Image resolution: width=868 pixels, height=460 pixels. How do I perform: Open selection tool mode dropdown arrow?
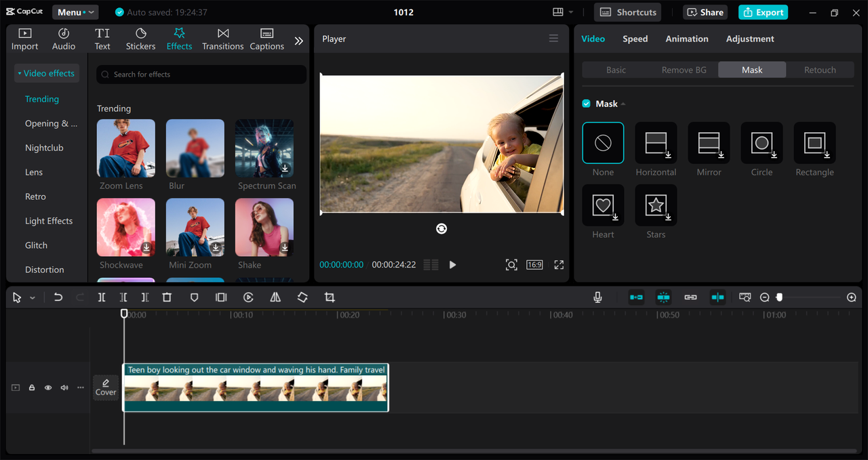33,298
